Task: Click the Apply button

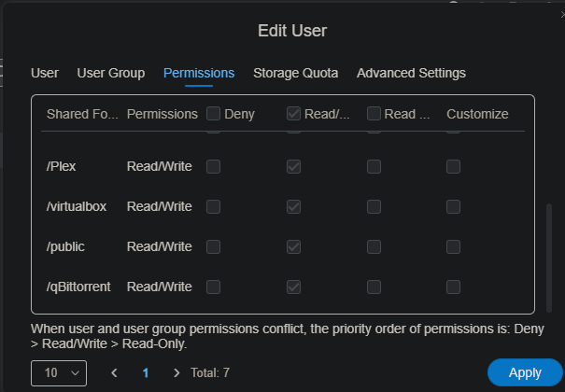Action: click(525, 372)
